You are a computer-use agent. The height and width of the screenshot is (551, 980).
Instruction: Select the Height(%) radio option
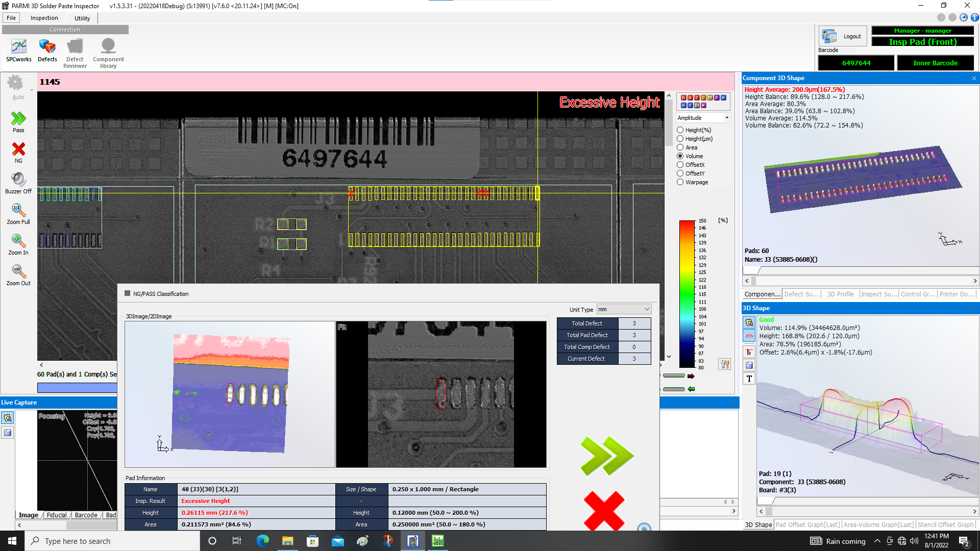click(680, 130)
